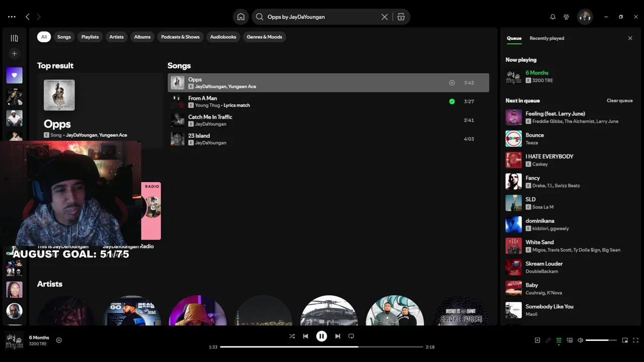Toggle the green check on From A Man

click(x=452, y=101)
